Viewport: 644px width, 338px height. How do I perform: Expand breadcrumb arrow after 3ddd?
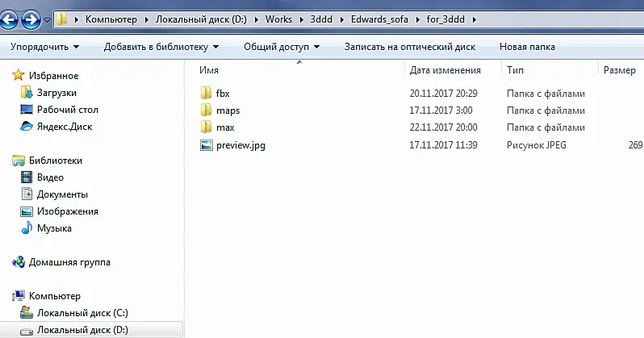341,19
